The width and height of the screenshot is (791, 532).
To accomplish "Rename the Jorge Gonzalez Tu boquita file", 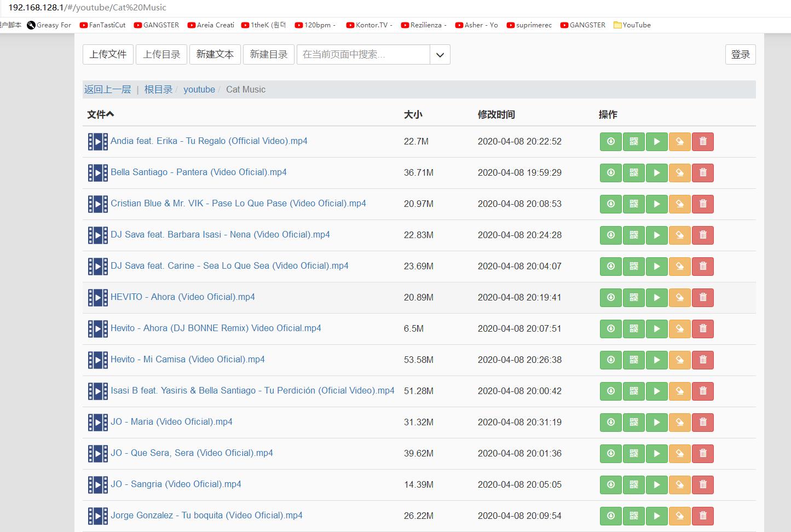I will click(x=679, y=516).
